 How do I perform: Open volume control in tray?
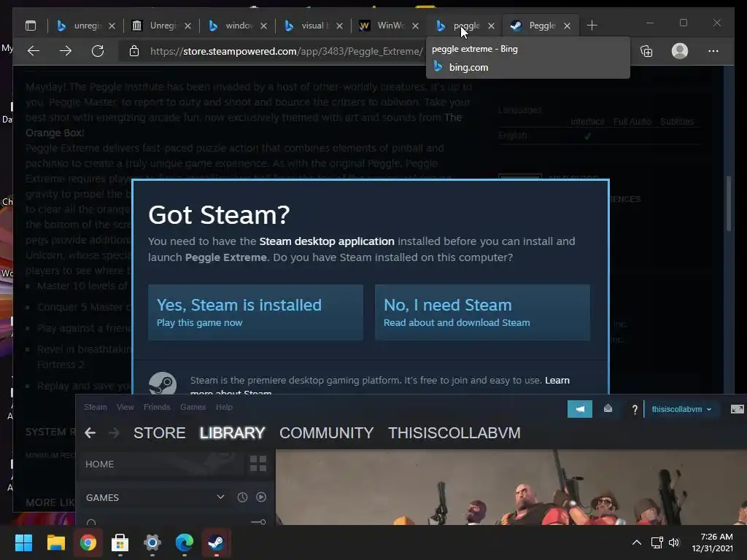click(x=673, y=542)
